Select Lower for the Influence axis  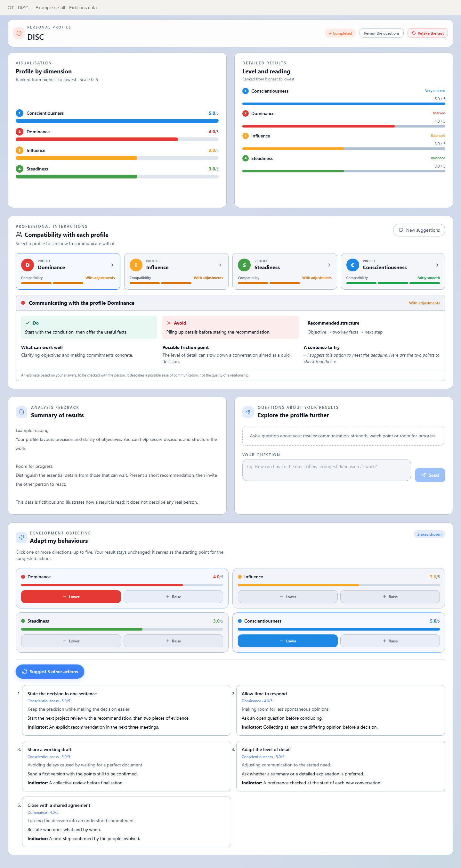(x=287, y=596)
